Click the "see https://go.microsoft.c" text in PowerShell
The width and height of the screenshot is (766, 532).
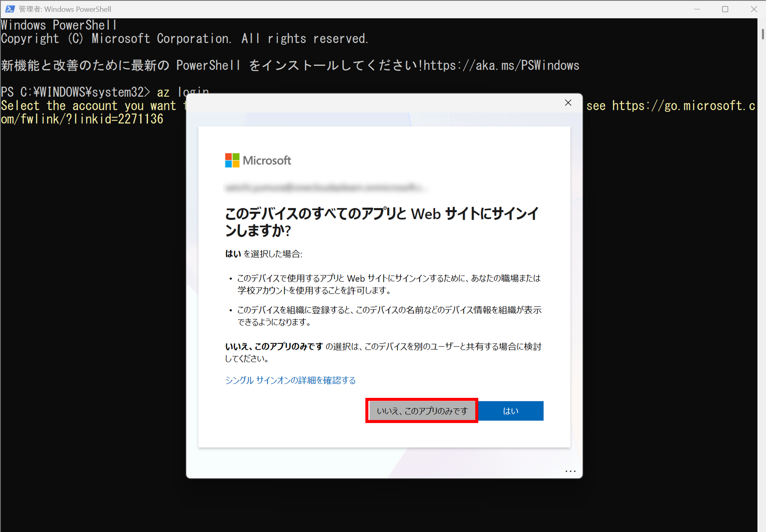coord(671,106)
